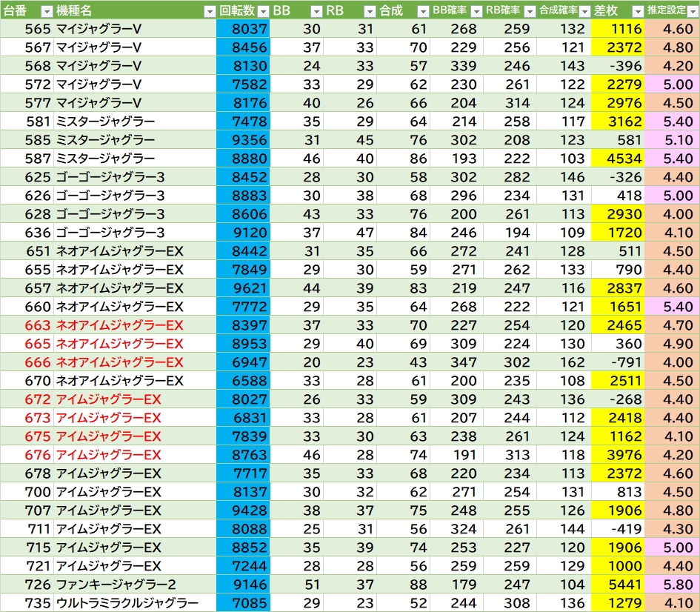Select the yellow 差枚 cell showing 5441
This screenshot has height=612, width=700.
619,585
